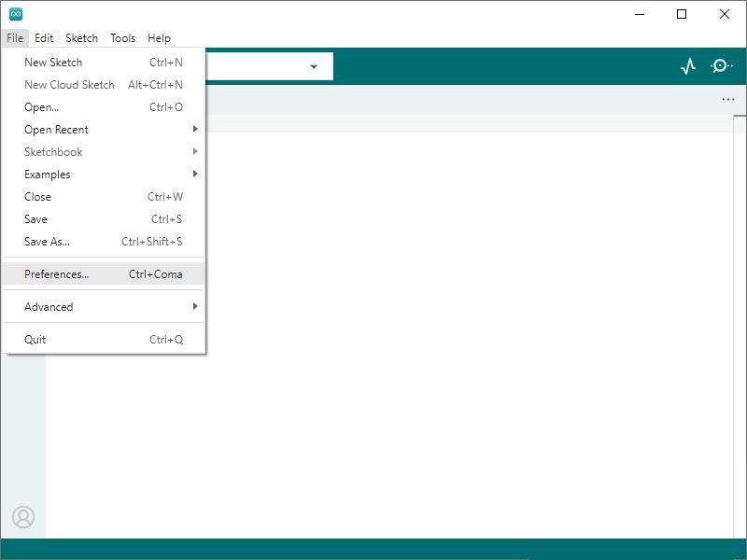Choose Save As... menu entry
The height and width of the screenshot is (560, 747).
click(x=104, y=242)
